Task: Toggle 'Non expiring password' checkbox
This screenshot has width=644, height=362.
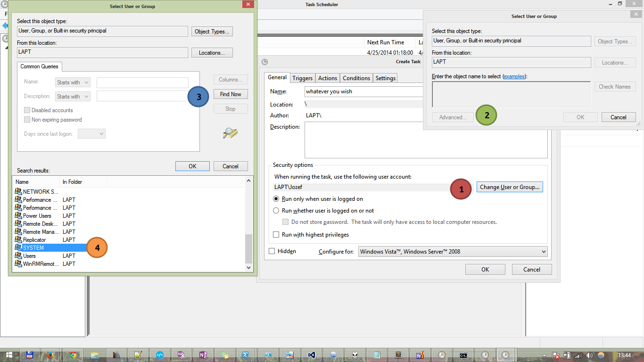Action: click(27, 120)
